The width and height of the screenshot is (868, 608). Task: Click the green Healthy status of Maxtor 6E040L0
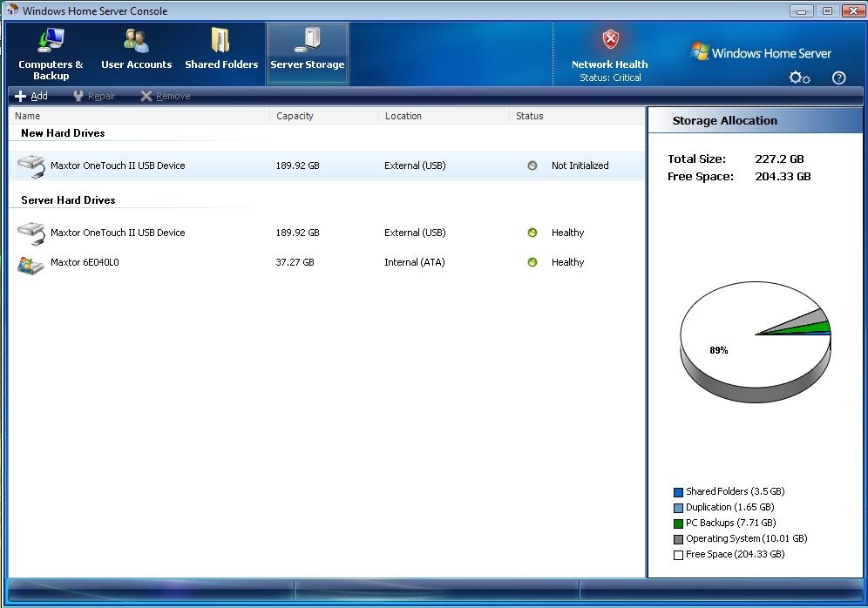(532, 262)
